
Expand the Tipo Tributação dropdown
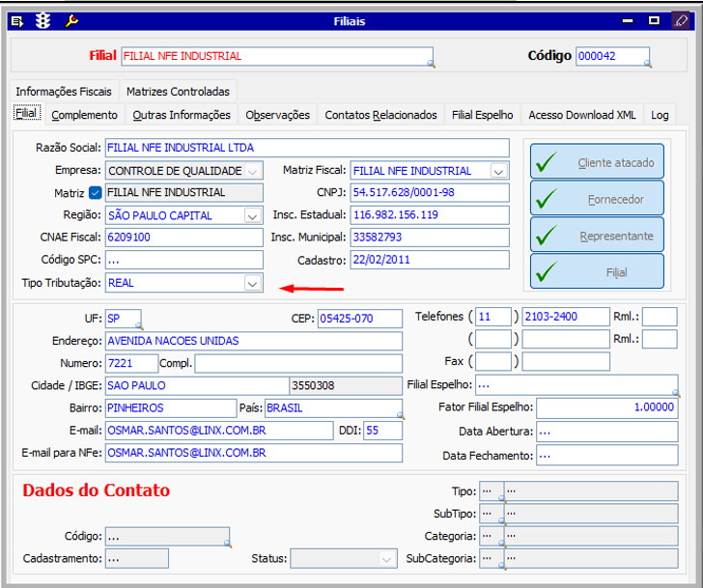tap(252, 284)
